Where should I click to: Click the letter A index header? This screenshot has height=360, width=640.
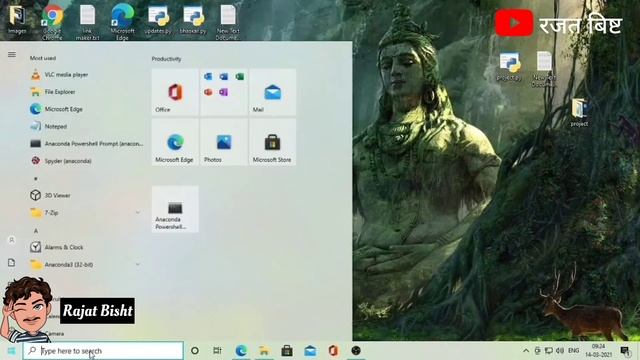pos(36,231)
